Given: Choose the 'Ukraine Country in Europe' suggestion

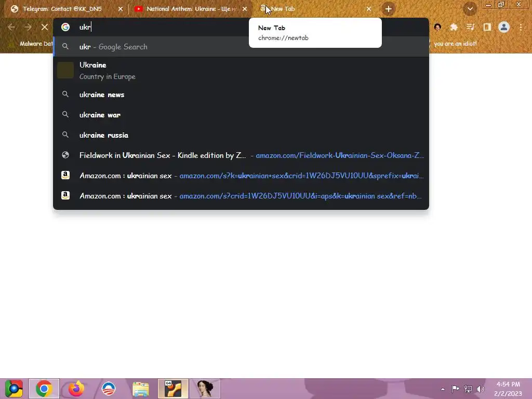Looking at the screenshot, I should coord(241,71).
